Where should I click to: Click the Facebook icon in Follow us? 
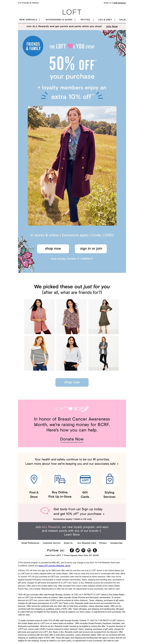click(72, 550)
